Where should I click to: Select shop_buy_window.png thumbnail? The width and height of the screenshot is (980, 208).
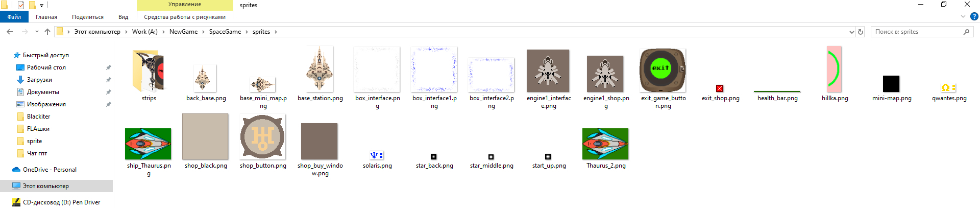tap(320, 142)
